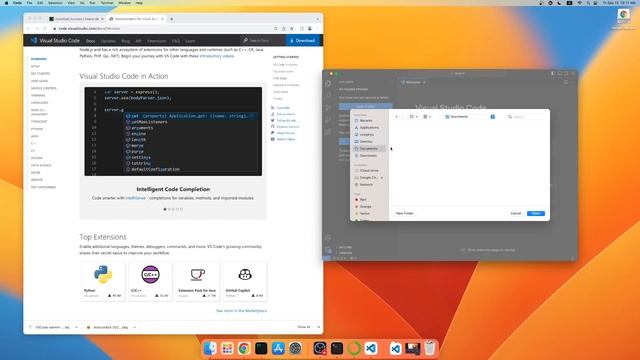Open GitHub Copilot extension card
Screen dimensions: 640x360
pos(244,282)
